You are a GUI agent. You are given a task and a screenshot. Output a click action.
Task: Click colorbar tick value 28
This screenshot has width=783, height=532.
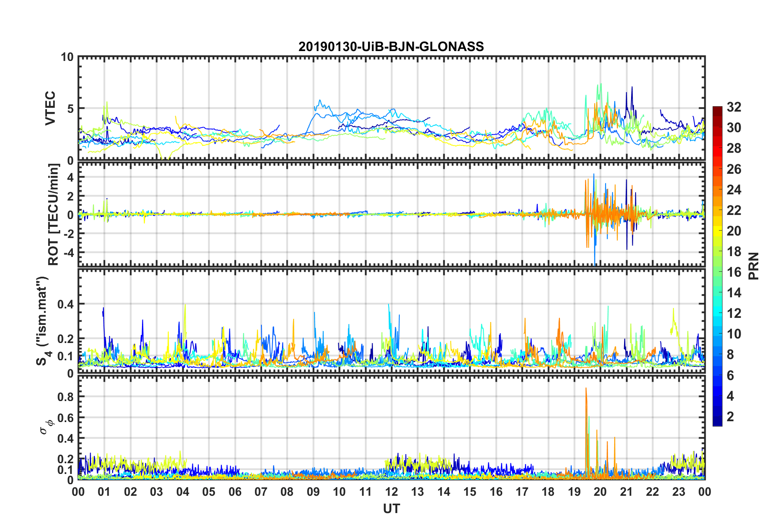coord(734,148)
